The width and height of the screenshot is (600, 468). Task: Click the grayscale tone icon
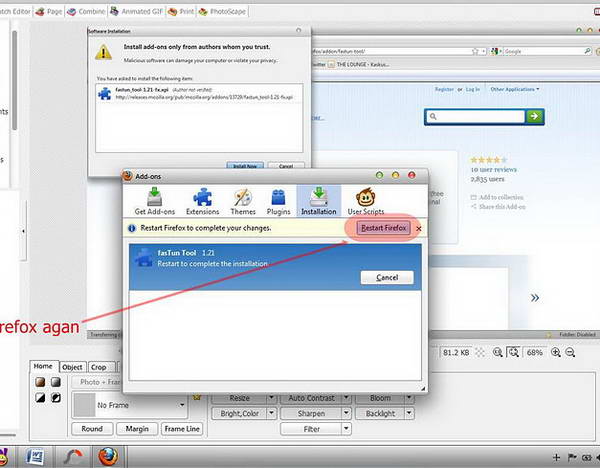click(56, 382)
